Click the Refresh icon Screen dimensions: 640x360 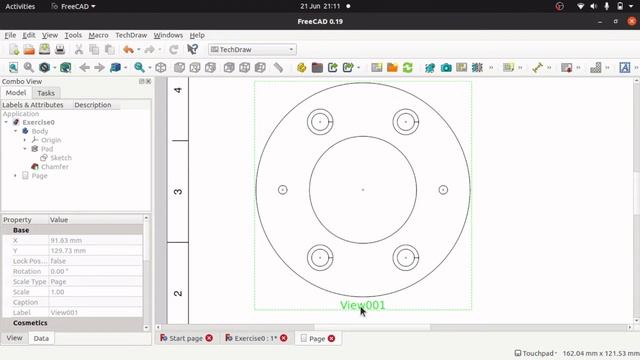pos(173,50)
